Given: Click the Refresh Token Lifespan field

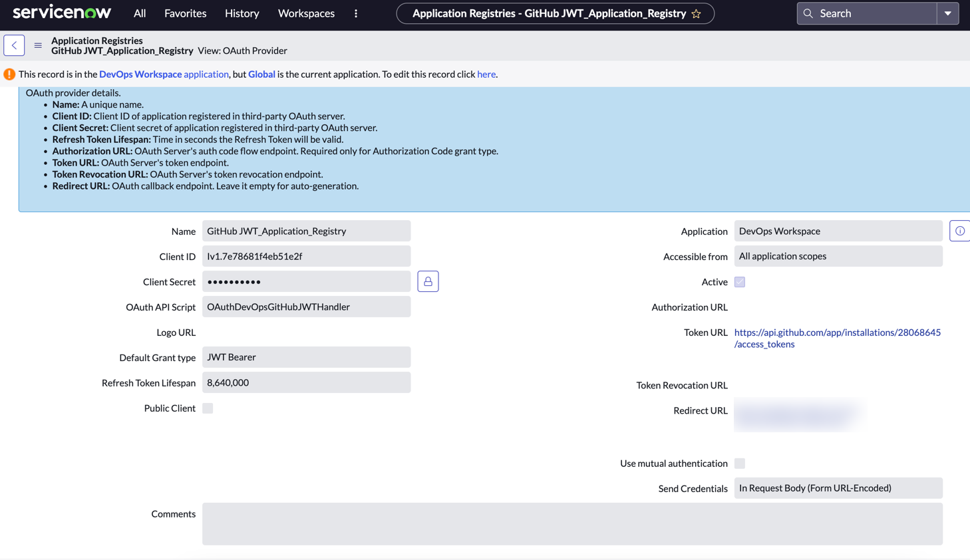Looking at the screenshot, I should pyautogui.click(x=307, y=382).
